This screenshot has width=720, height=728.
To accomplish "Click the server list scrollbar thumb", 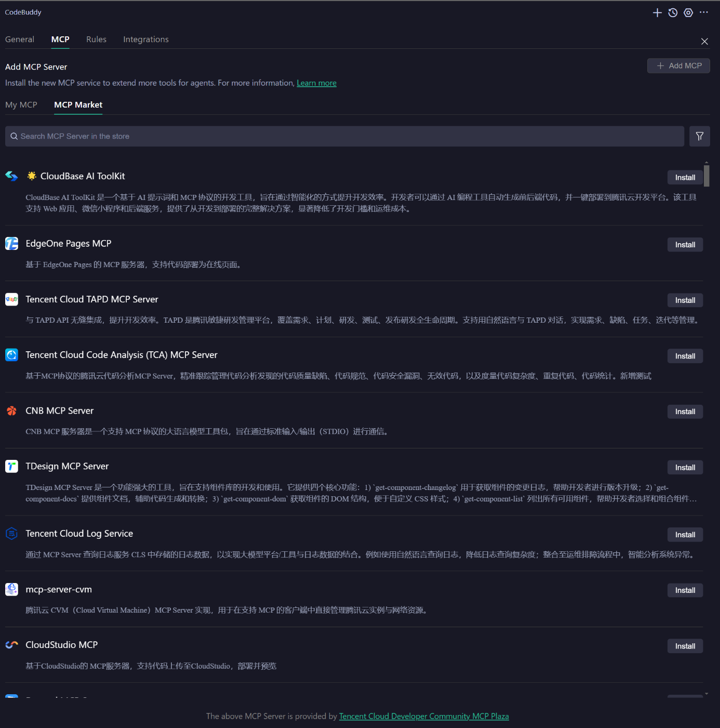I will tap(706, 176).
